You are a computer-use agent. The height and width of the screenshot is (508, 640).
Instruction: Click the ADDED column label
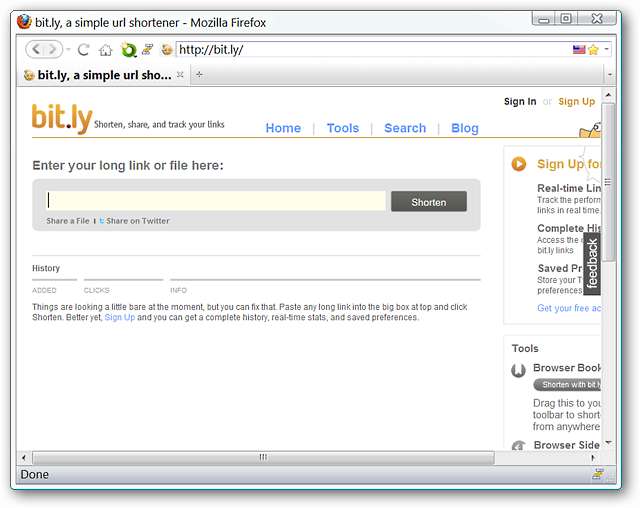(44, 291)
